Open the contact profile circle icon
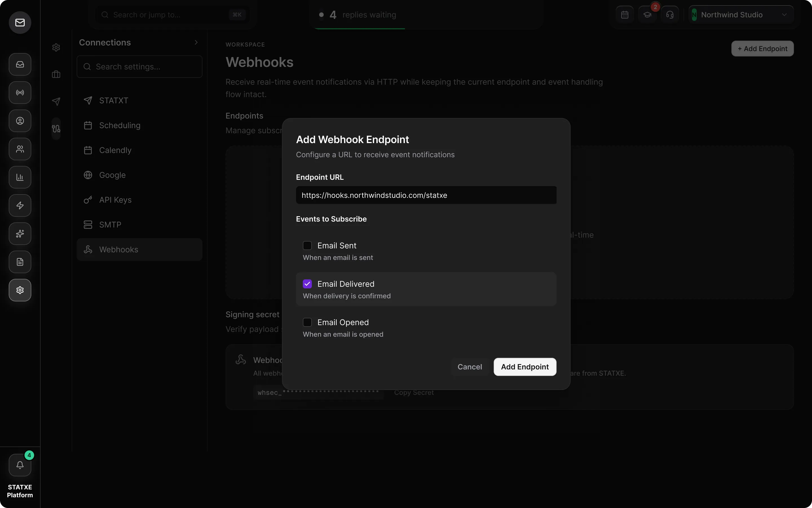This screenshot has width=812, height=508. point(20,121)
